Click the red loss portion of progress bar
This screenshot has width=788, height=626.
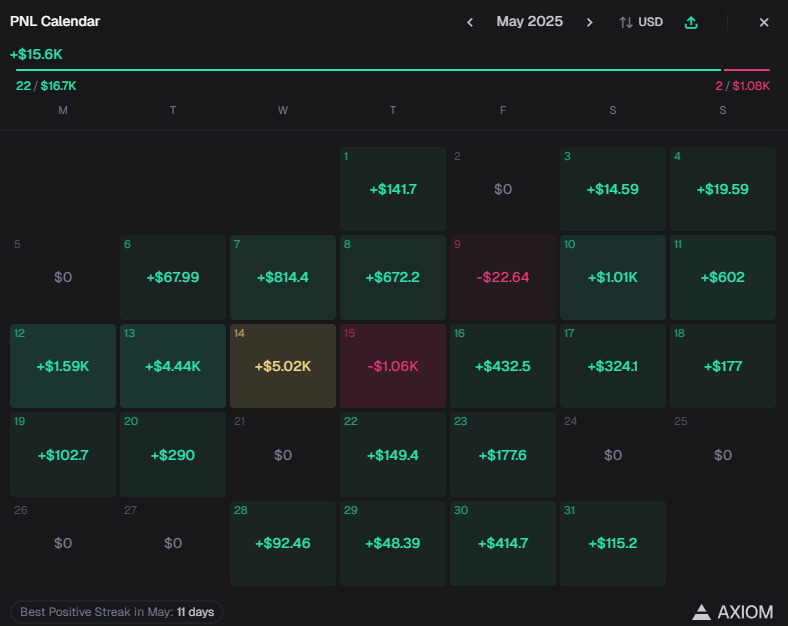click(x=747, y=70)
